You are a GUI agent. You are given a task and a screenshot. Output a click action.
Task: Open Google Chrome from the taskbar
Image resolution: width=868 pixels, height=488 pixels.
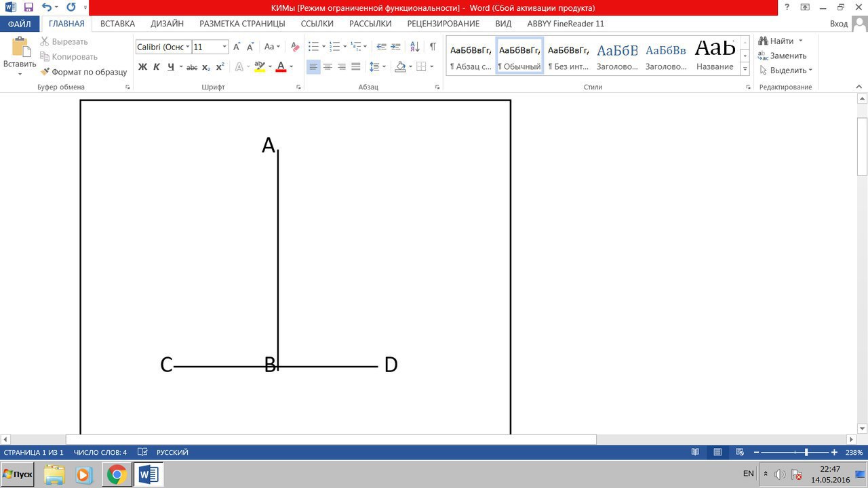click(x=117, y=474)
